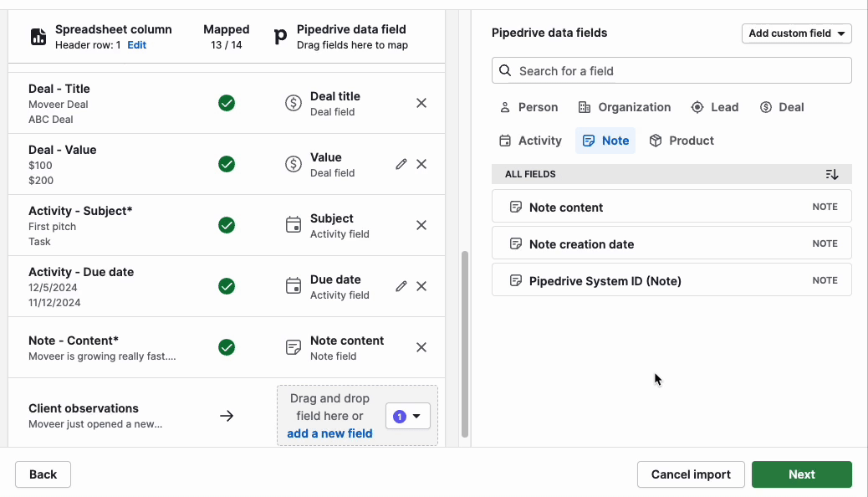Filter fields by Activity
868x497 pixels.
pos(530,141)
